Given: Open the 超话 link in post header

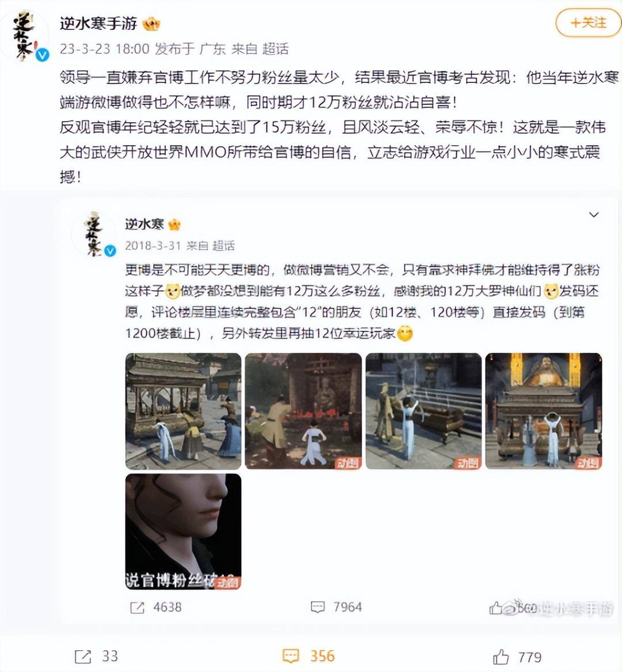Looking at the screenshot, I should pos(275,50).
